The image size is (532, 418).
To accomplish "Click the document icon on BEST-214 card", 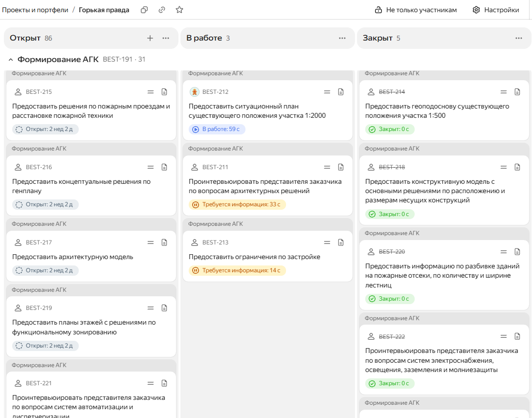I will [517, 92].
